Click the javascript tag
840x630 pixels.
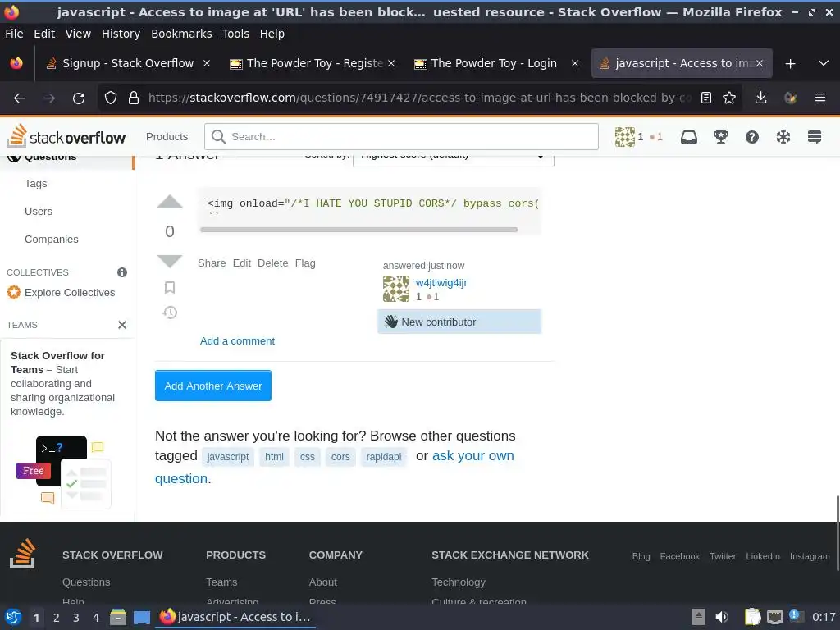(228, 457)
